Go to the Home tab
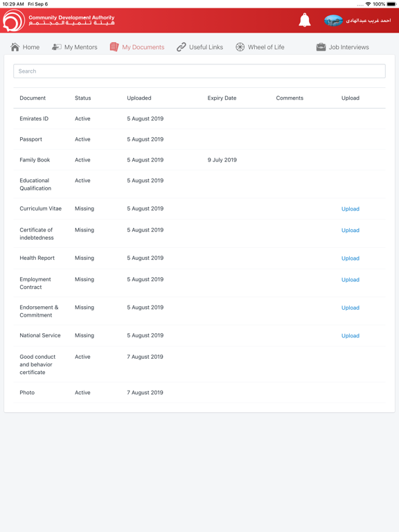This screenshot has height=532, width=399. 25,47
